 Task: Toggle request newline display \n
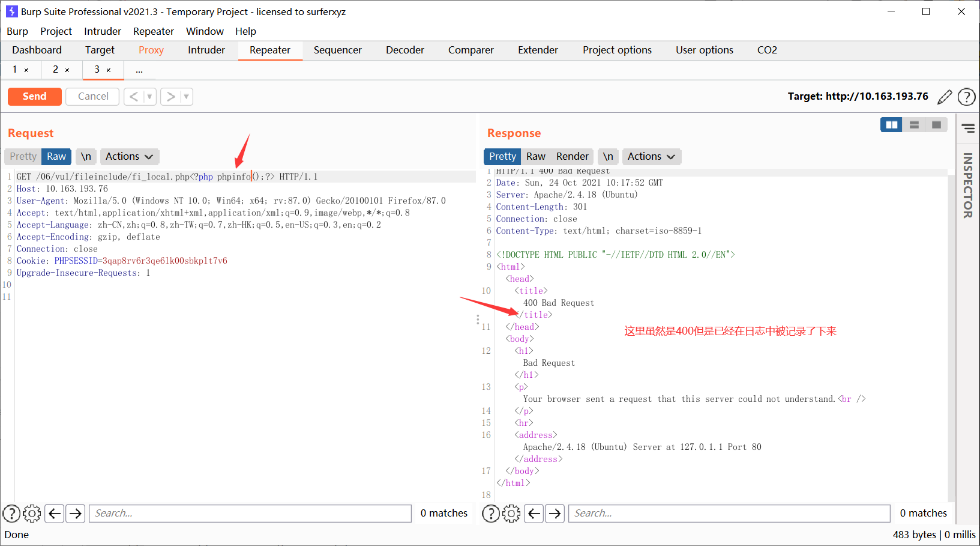[86, 157]
